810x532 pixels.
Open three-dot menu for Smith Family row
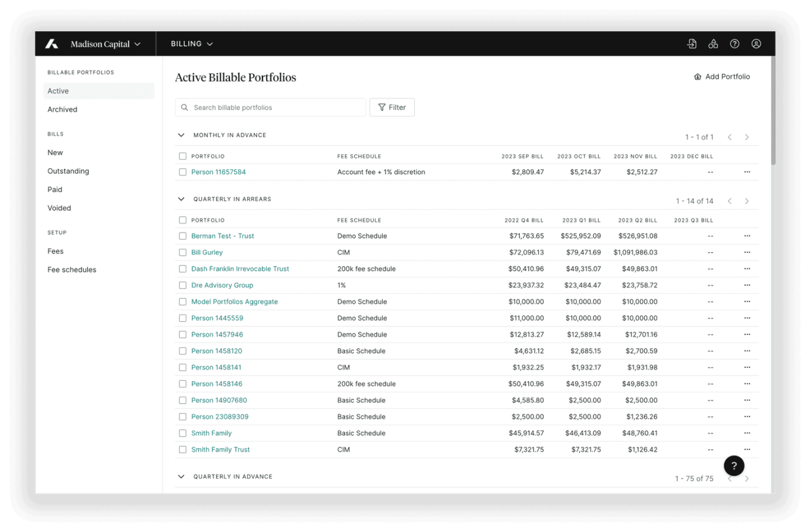pos(746,434)
